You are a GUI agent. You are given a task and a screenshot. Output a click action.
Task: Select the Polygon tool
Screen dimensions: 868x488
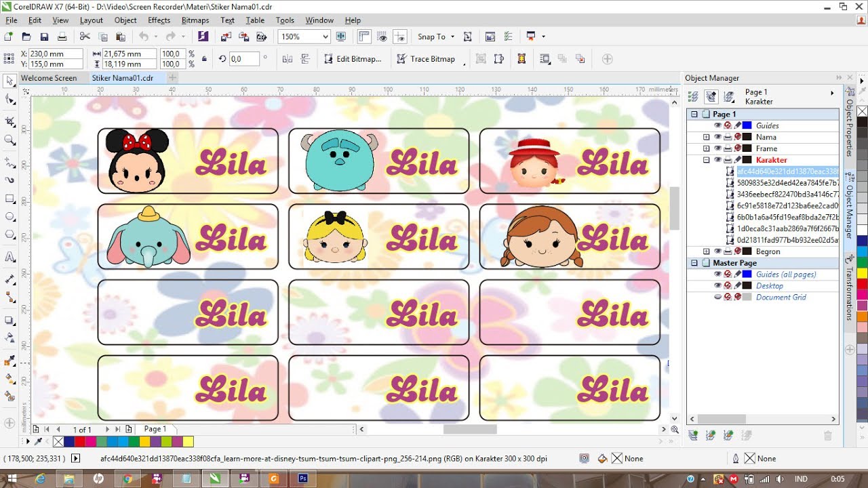coord(9,235)
